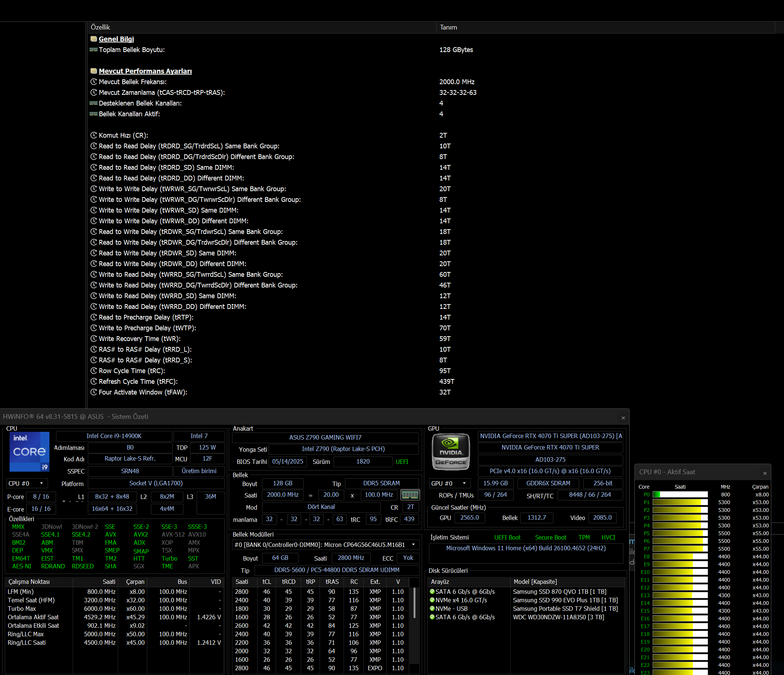
Task: Click the 125 W TDP field
Action: tap(207, 447)
